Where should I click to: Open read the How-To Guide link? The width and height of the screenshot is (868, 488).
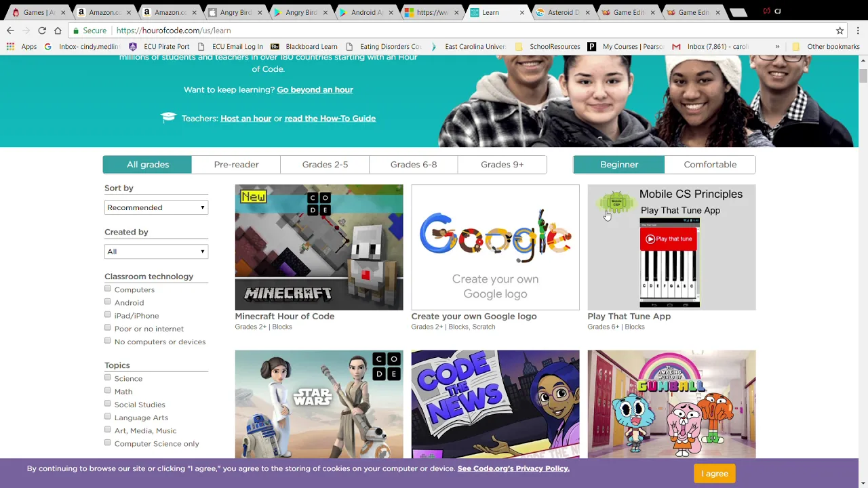click(x=330, y=118)
